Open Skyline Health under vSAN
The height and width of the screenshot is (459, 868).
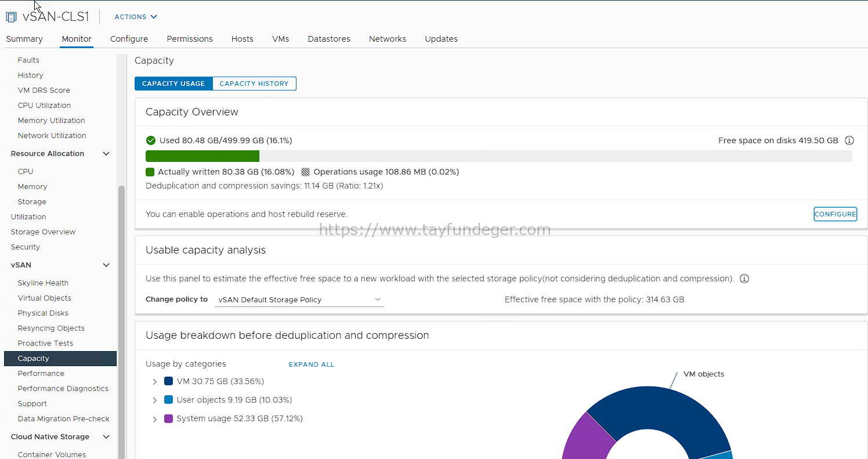coord(43,283)
